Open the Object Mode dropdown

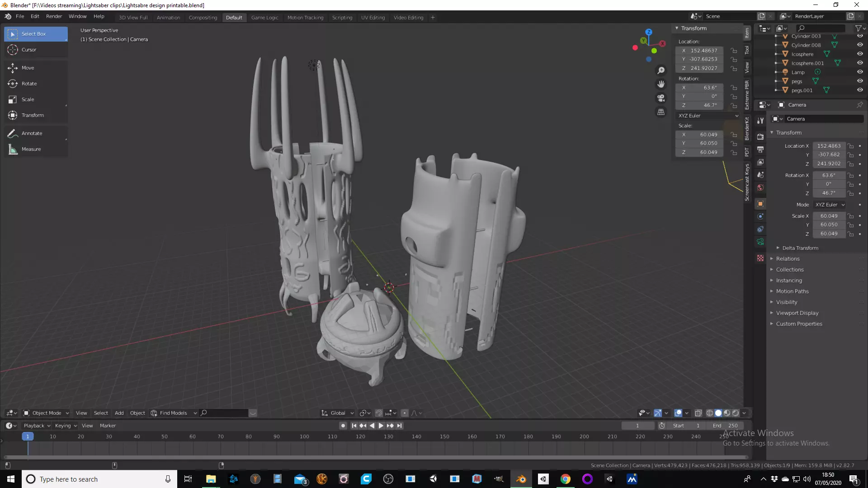[46, 413]
